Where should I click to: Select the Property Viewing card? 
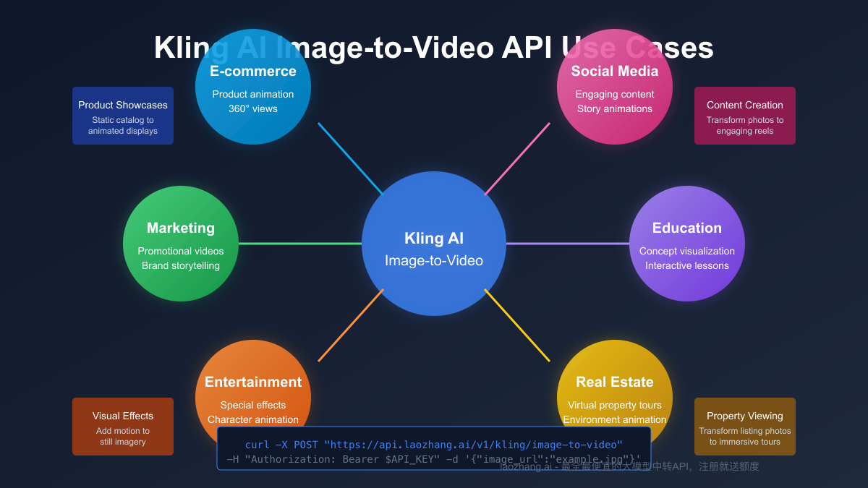[x=744, y=427]
